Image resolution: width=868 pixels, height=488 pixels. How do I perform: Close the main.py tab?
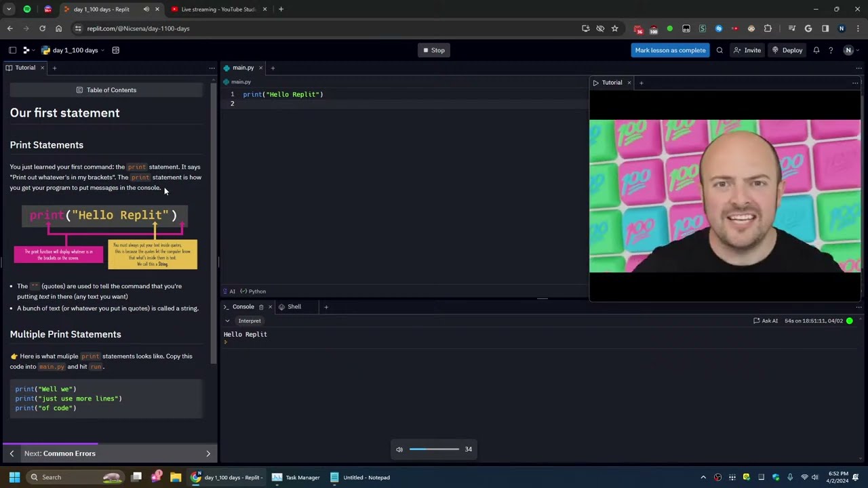click(260, 68)
